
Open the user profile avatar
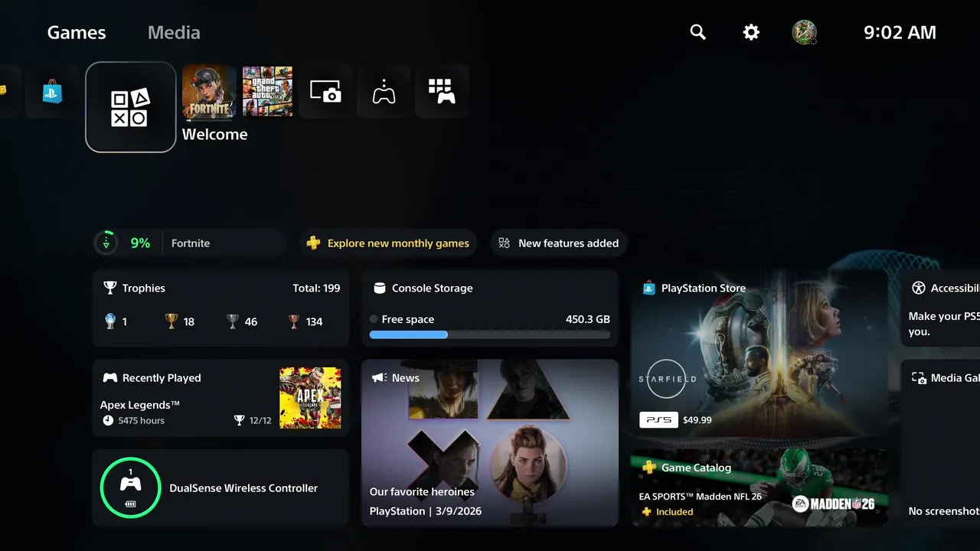[x=804, y=32]
